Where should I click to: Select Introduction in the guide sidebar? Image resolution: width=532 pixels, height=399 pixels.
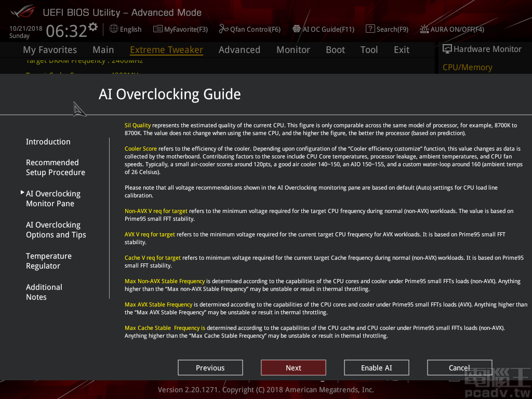click(48, 142)
